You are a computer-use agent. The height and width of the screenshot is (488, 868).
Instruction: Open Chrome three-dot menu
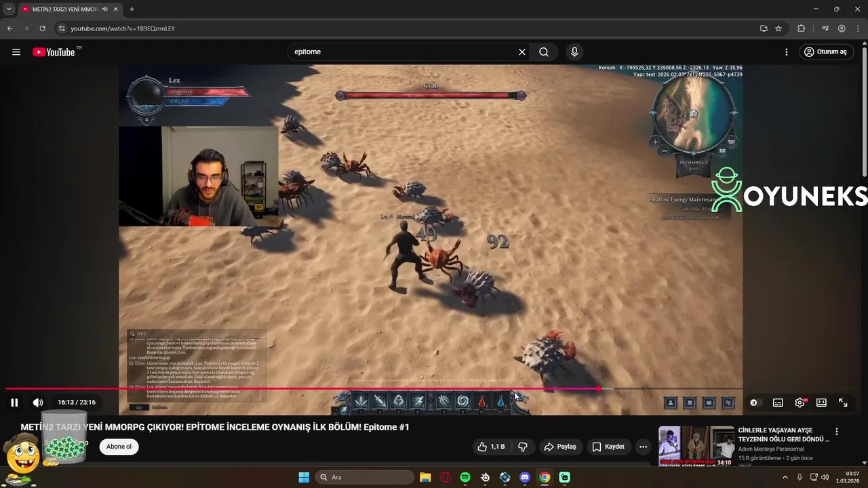tap(857, 28)
